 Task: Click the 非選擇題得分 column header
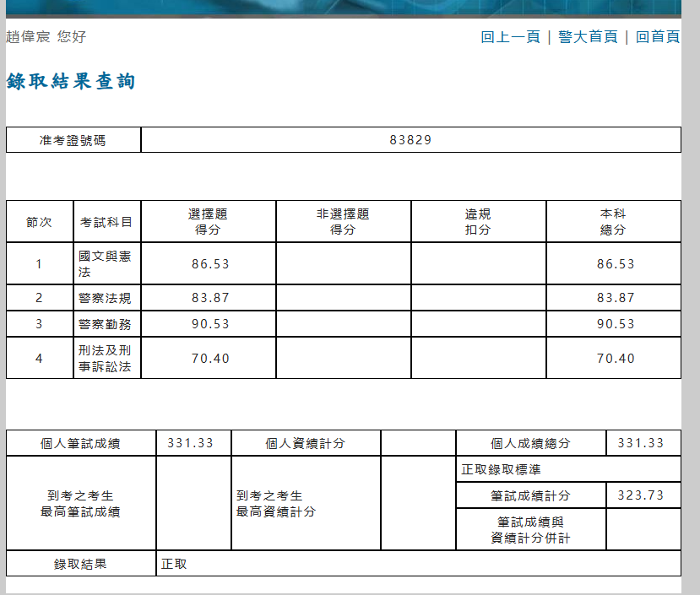[x=344, y=222]
